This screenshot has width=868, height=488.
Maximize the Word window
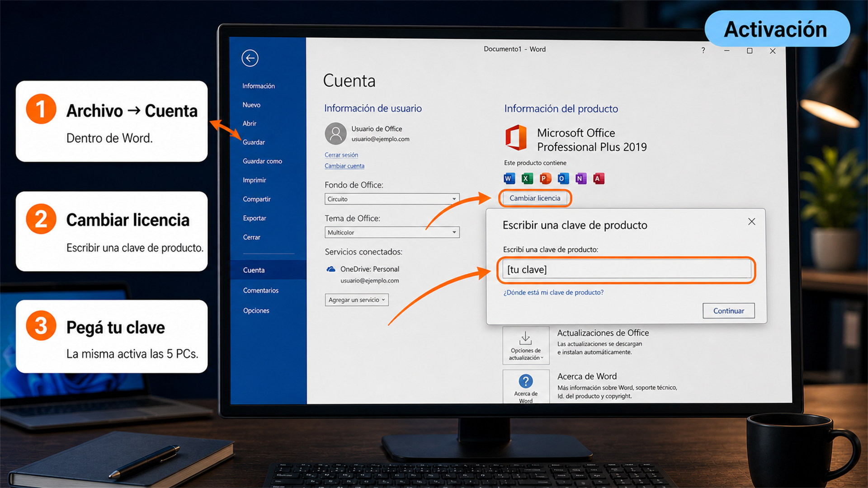(x=750, y=51)
